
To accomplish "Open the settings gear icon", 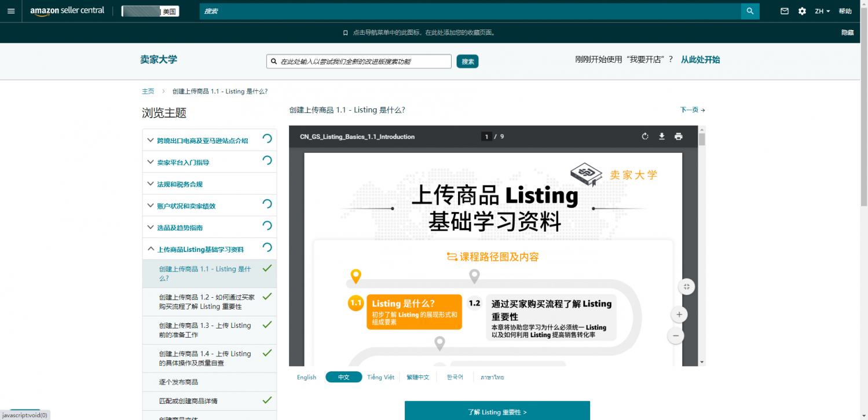I will pyautogui.click(x=802, y=11).
